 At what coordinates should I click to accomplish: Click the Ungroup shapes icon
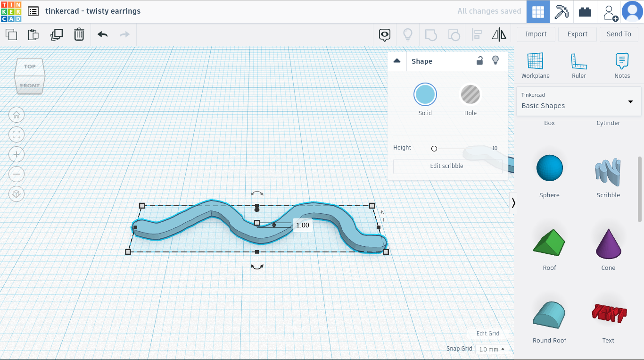454,34
